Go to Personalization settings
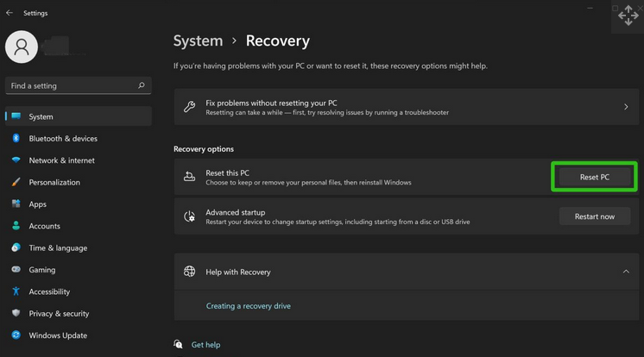The image size is (644, 357). point(78,182)
